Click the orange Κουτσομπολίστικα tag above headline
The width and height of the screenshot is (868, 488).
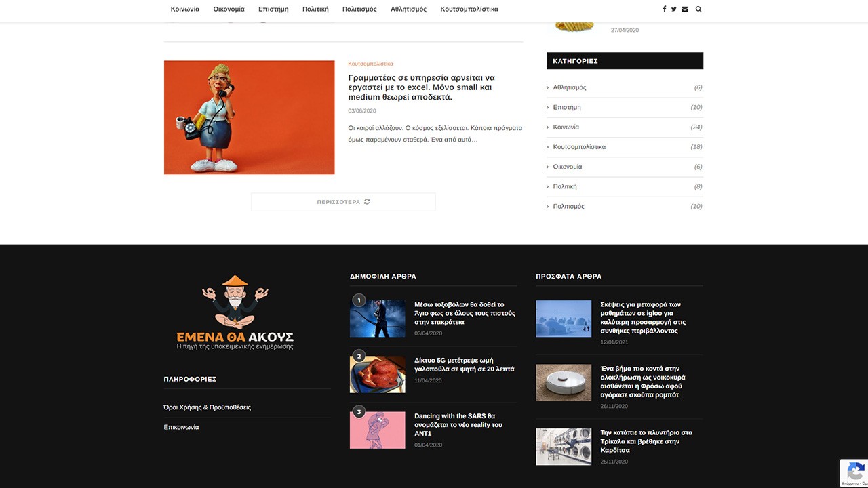370,64
